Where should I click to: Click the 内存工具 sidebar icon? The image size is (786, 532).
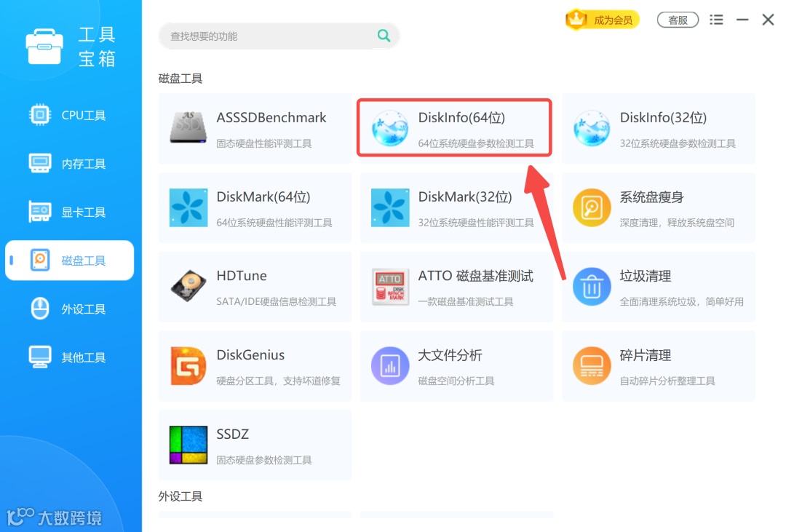39,164
